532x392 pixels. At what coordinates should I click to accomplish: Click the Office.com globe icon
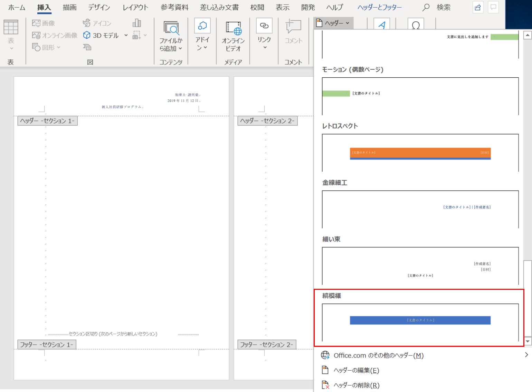click(325, 355)
